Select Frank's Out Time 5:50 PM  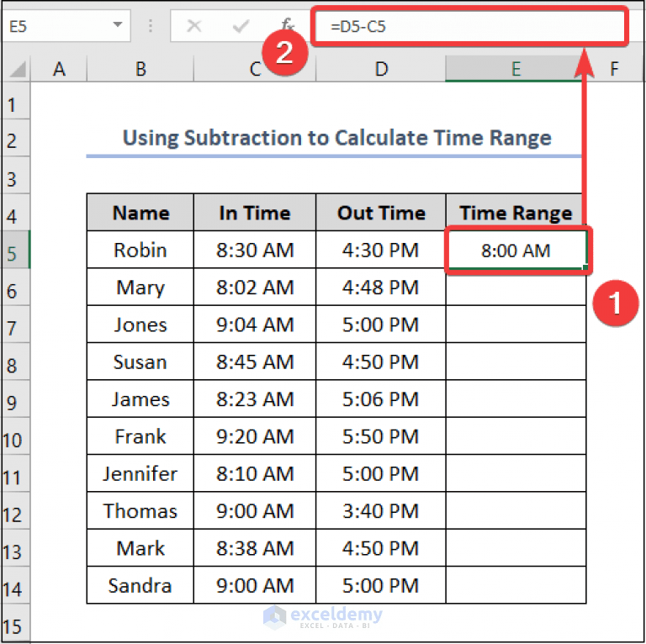click(381, 436)
